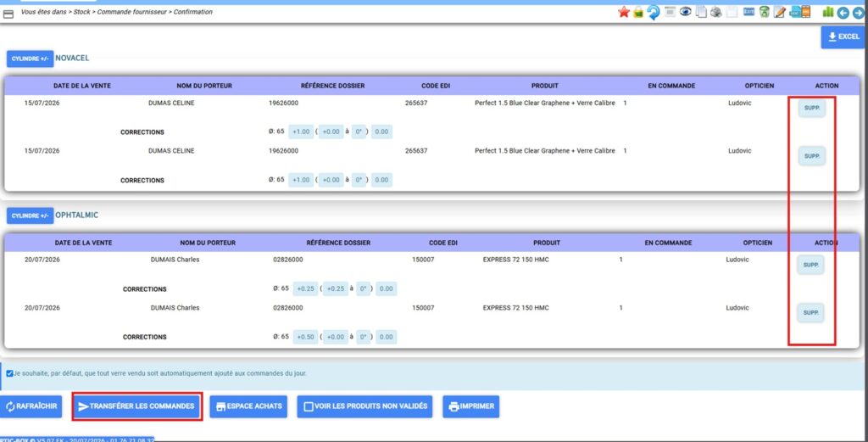
Task: Click RÉFÉRENCE DOSSIER header in NOVACEL table
Action: 332,86
